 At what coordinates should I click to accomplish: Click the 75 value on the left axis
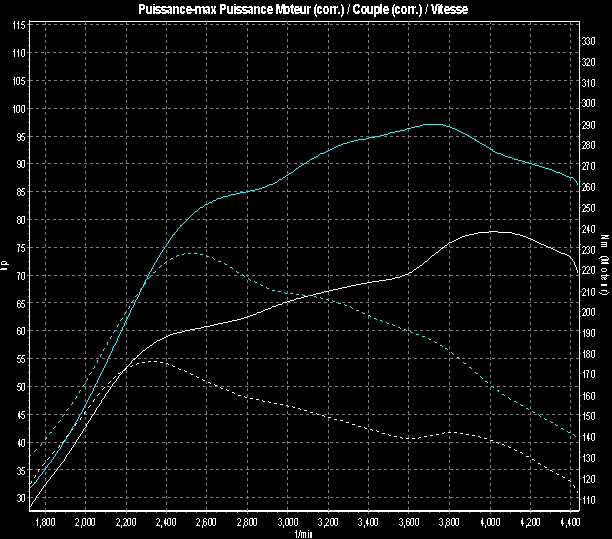21,247
